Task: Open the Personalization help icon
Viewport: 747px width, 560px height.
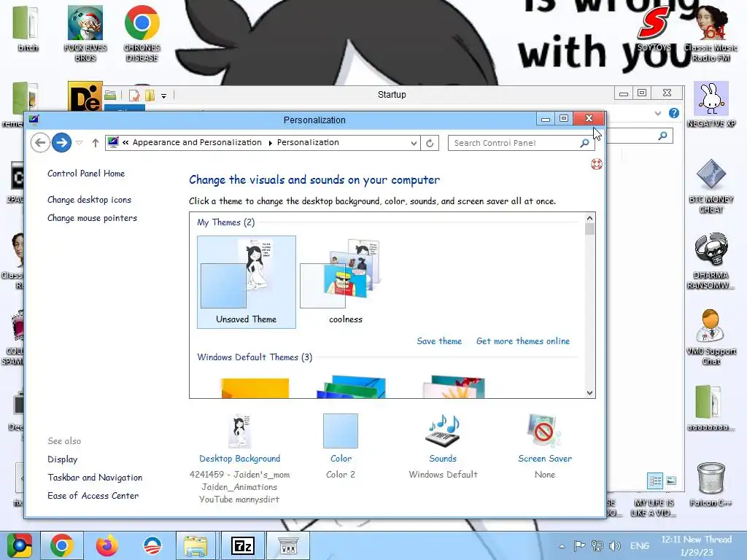Action: pyautogui.click(x=597, y=164)
